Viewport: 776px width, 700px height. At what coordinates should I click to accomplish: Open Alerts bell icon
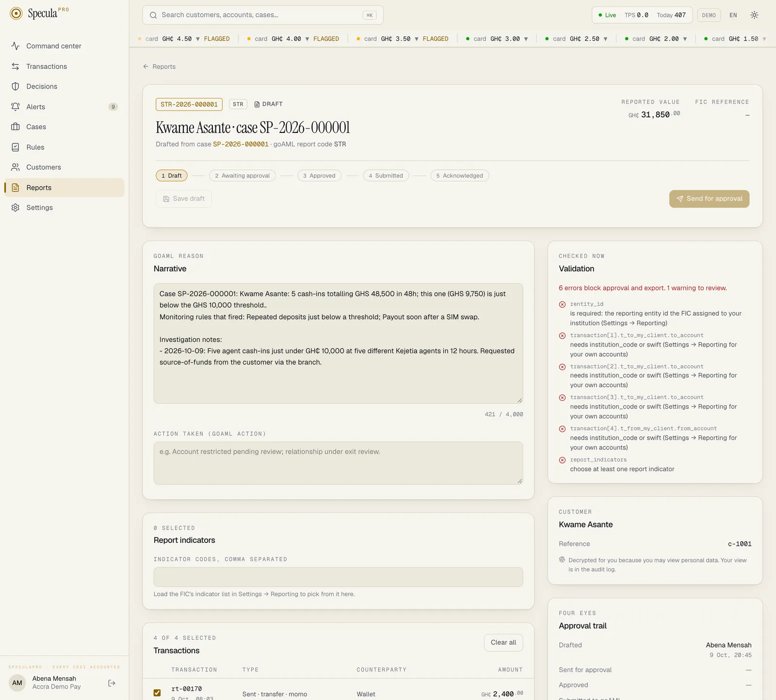[x=16, y=107]
